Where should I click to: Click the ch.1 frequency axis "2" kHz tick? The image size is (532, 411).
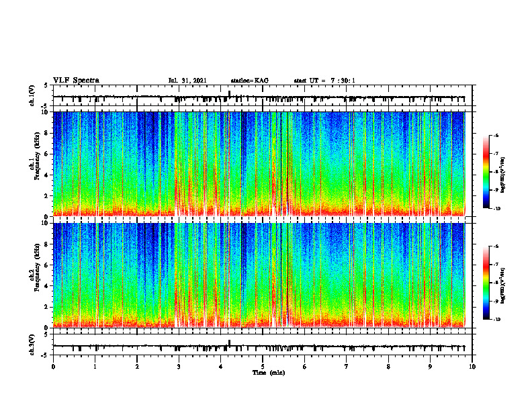click(46, 196)
